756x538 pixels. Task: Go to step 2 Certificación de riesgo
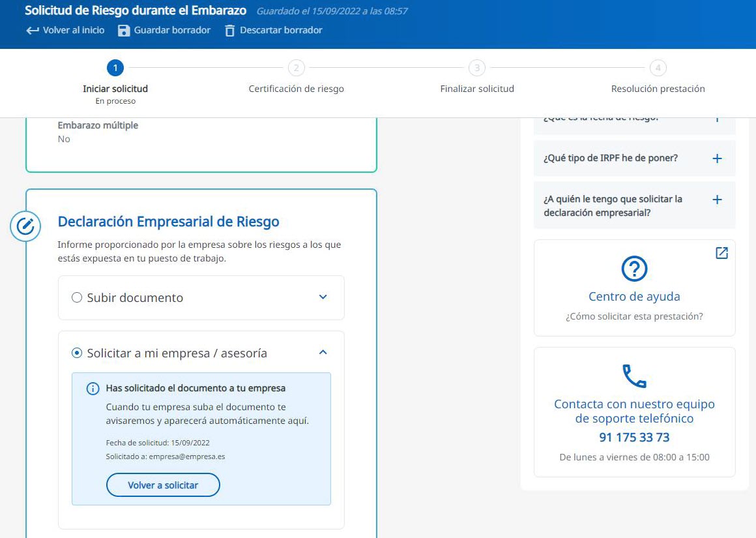[296, 68]
